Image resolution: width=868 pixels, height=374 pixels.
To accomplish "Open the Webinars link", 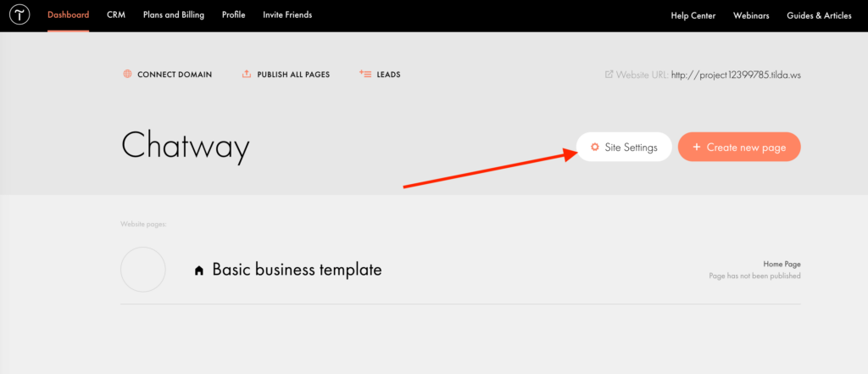I will (751, 15).
